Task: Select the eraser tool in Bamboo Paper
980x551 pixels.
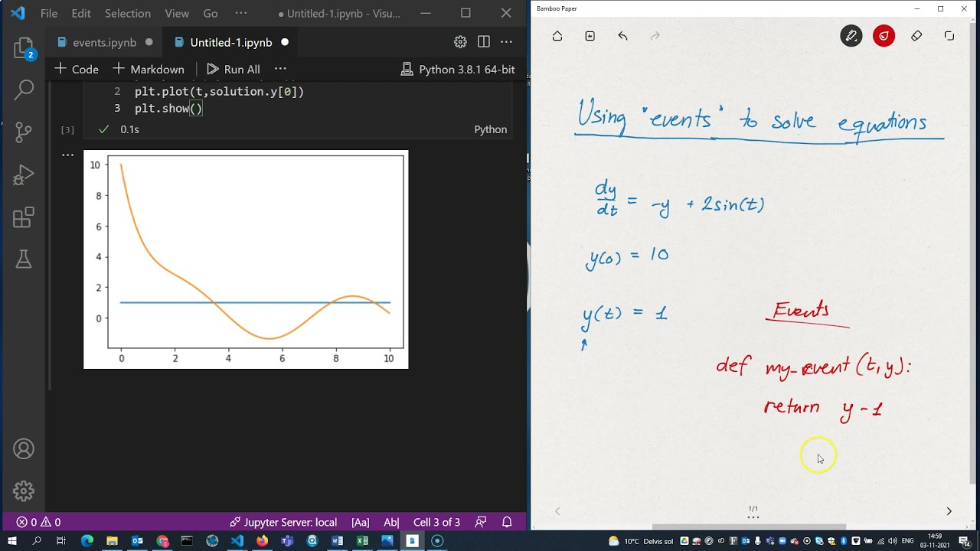Action: coord(916,36)
